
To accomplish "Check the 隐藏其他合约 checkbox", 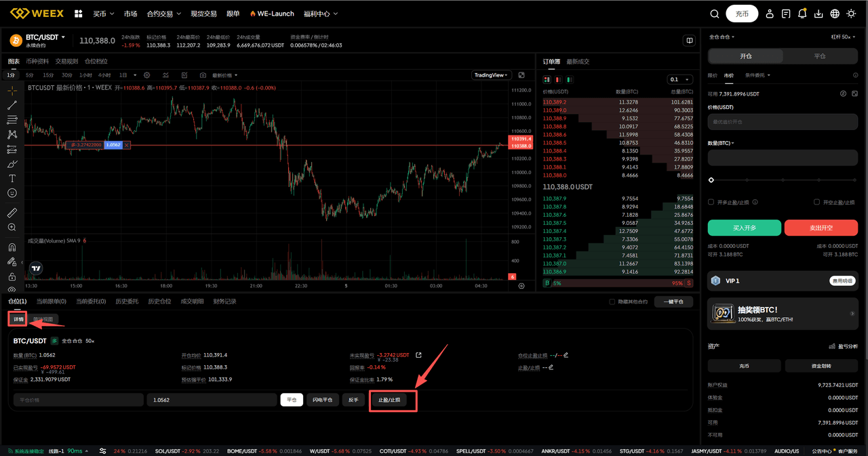I will tap(612, 302).
